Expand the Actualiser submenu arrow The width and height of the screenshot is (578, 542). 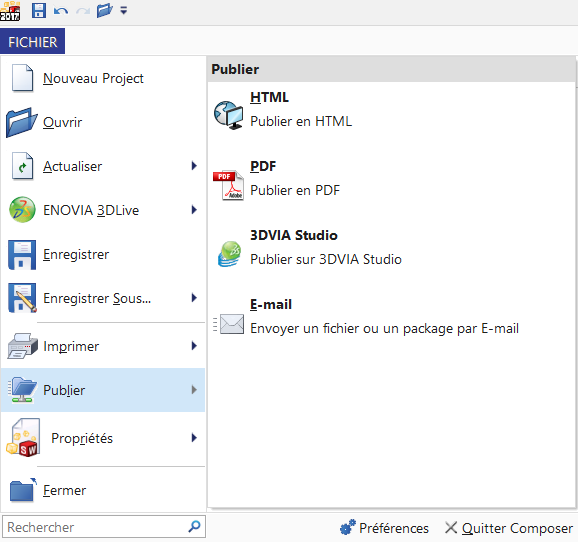pyautogui.click(x=194, y=166)
